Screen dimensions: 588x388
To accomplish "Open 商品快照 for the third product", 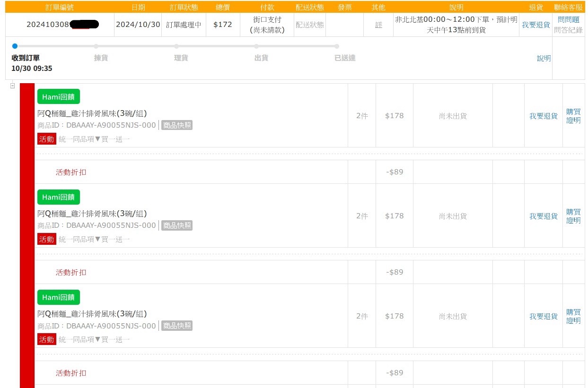I will tap(177, 326).
